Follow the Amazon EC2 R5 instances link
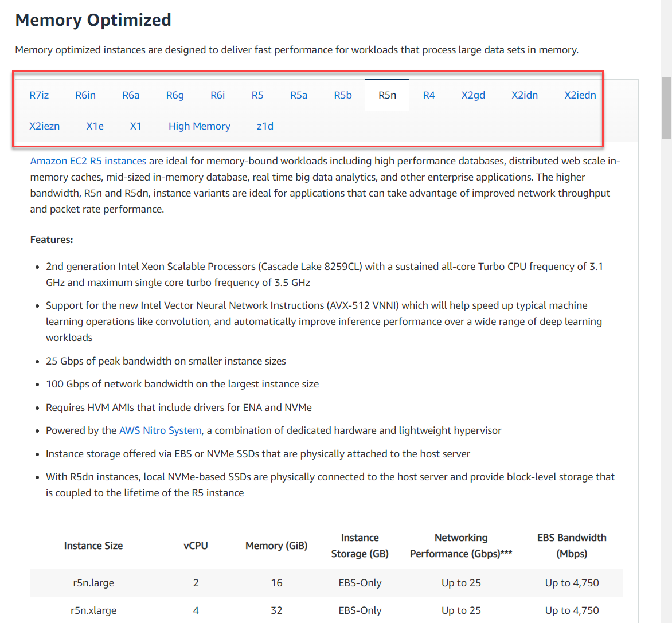672x623 pixels. pyautogui.click(x=88, y=161)
